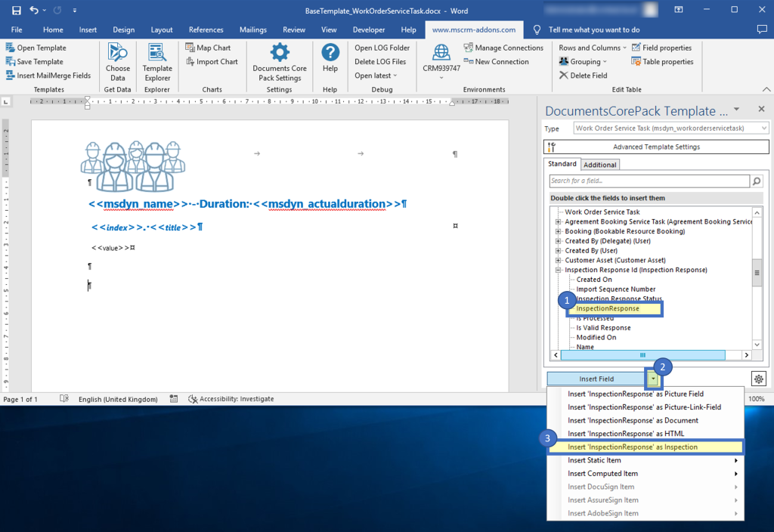Open Template from the ribbon
Viewport: 774px width, 532px height.
click(x=36, y=48)
